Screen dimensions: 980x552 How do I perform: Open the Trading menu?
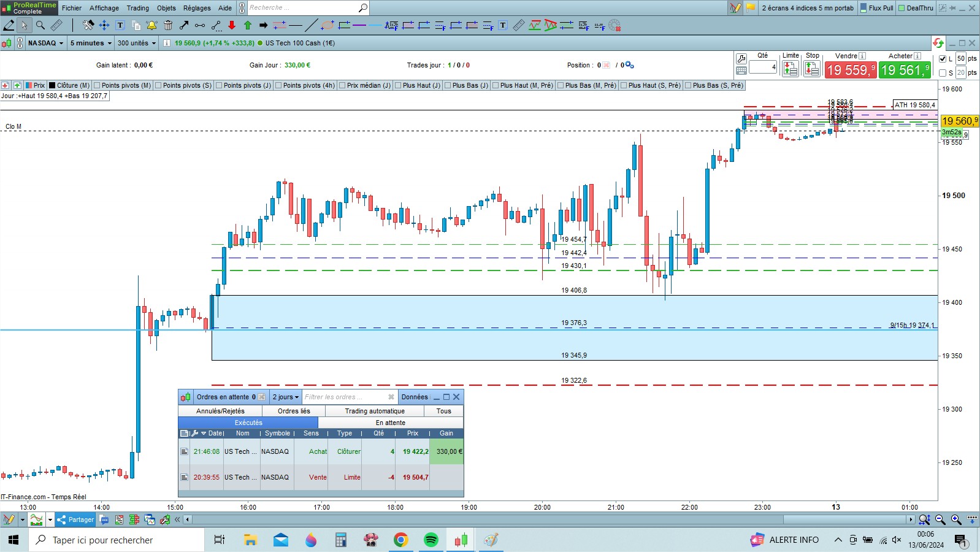138,8
